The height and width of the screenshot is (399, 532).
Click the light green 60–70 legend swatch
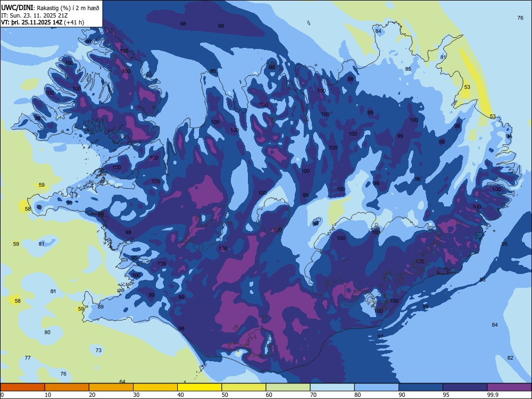tap(288, 387)
